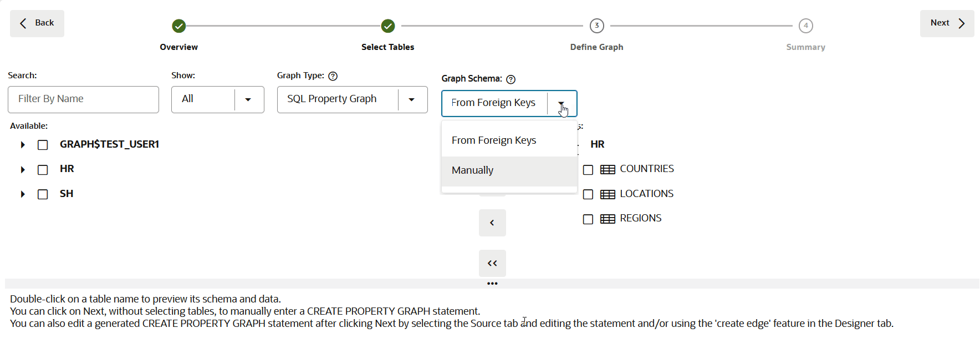Click the COUNTRIES table name
The image size is (980, 353).
click(647, 169)
